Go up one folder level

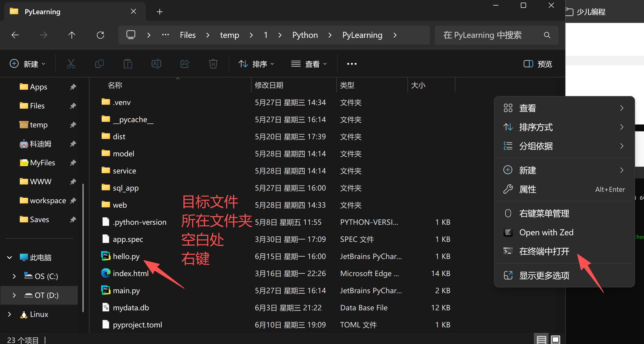[x=72, y=35]
